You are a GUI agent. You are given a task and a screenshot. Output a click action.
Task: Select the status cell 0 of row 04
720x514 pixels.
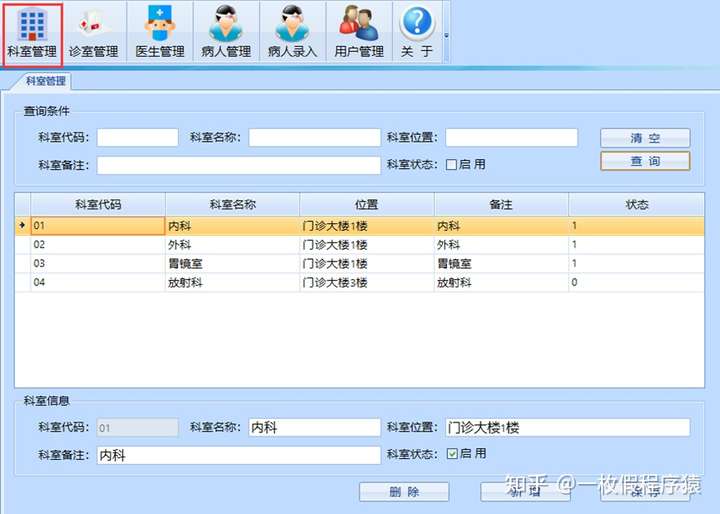(636, 282)
